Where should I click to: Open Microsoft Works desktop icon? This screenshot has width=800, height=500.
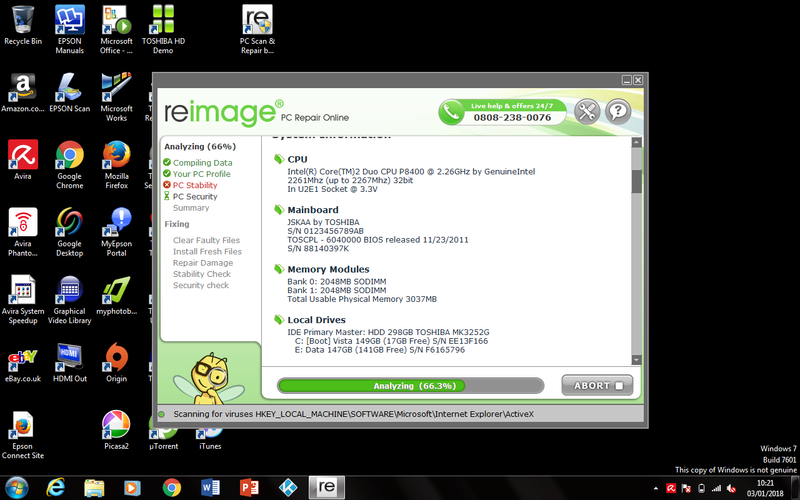[x=116, y=97]
